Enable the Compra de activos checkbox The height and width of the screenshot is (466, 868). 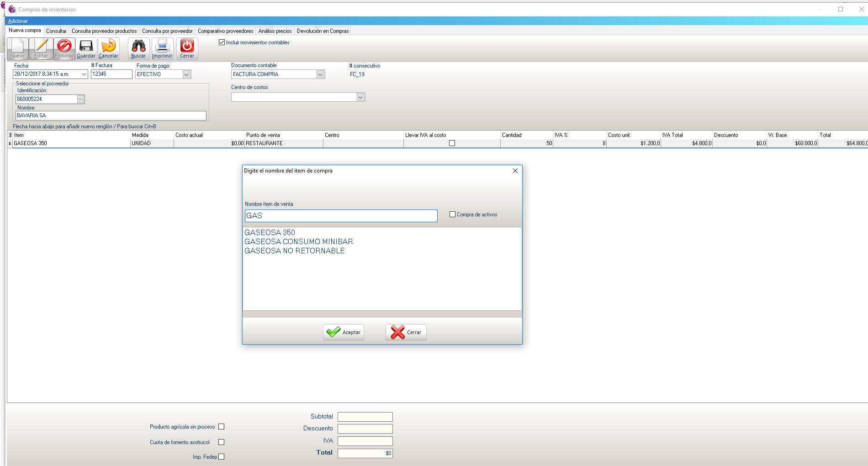tap(452, 215)
